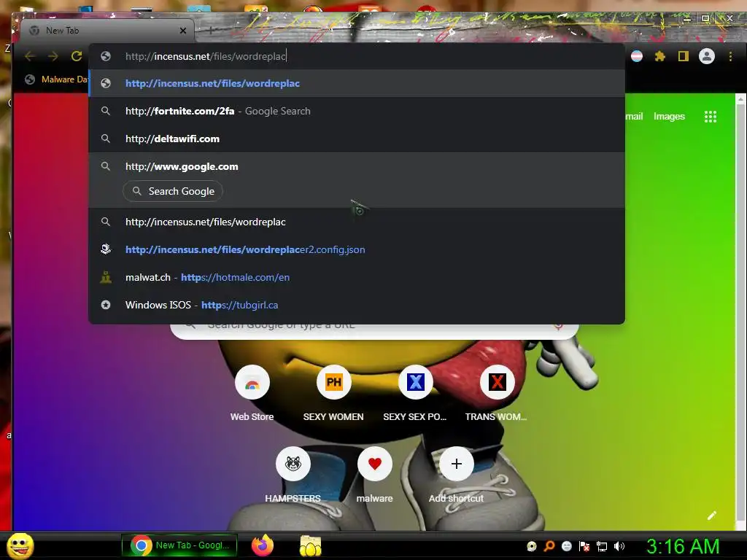747x560 pixels.
Task: Click the Images link
Action: [669, 117]
